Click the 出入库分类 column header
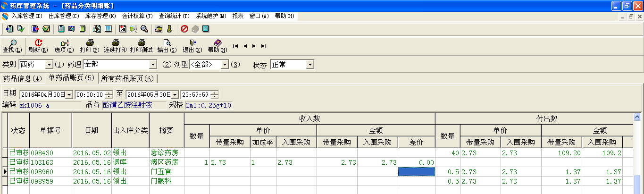 click(x=130, y=130)
